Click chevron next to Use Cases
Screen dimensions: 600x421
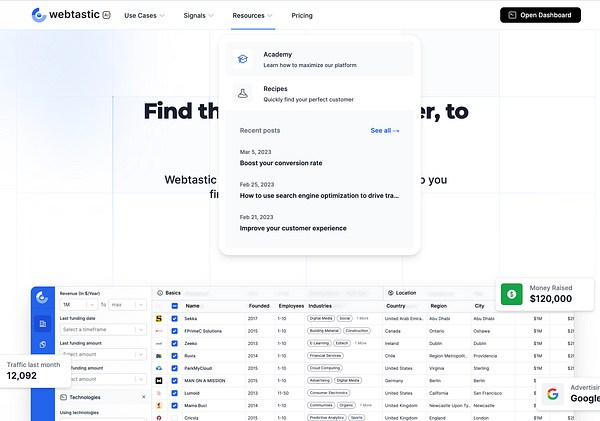tap(162, 16)
